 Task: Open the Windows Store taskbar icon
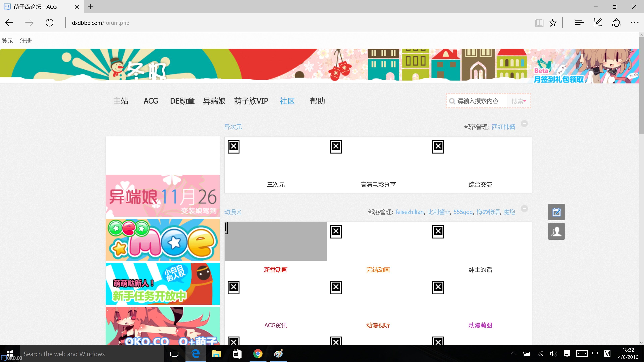[237, 353]
